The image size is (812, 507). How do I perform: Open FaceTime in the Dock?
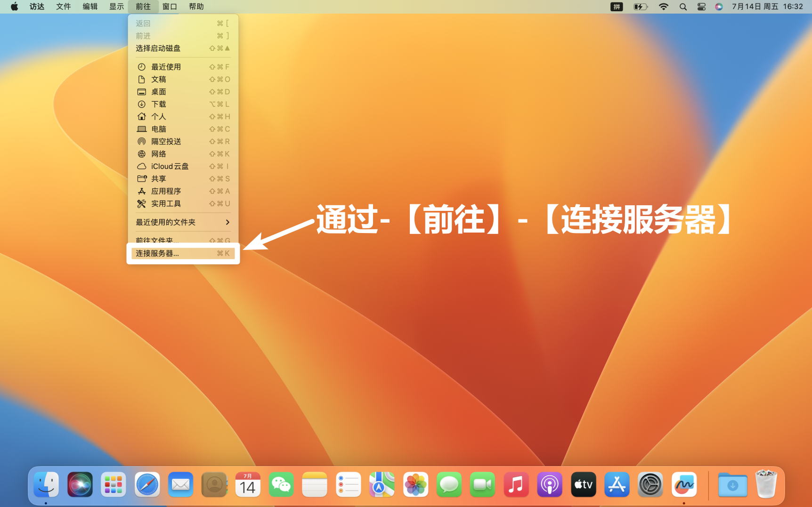[483, 484]
